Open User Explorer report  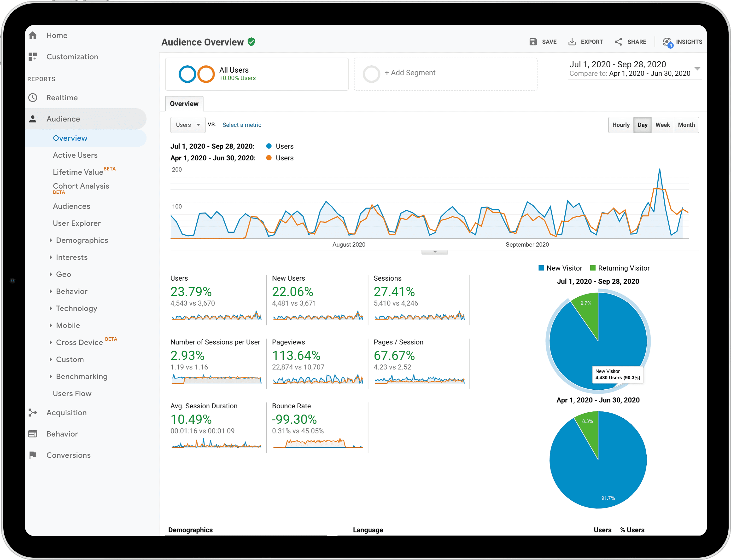click(77, 223)
